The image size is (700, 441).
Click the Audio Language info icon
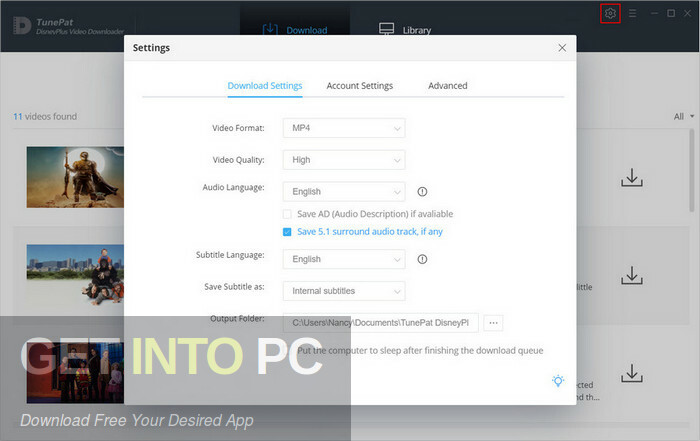coord(422,191)
